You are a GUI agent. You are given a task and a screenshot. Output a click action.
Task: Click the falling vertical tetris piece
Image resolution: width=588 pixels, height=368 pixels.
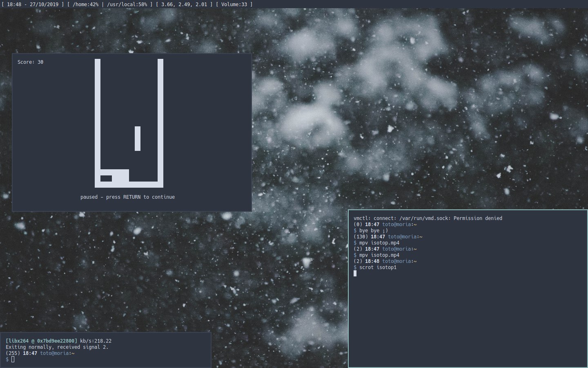tap(138, 139)
